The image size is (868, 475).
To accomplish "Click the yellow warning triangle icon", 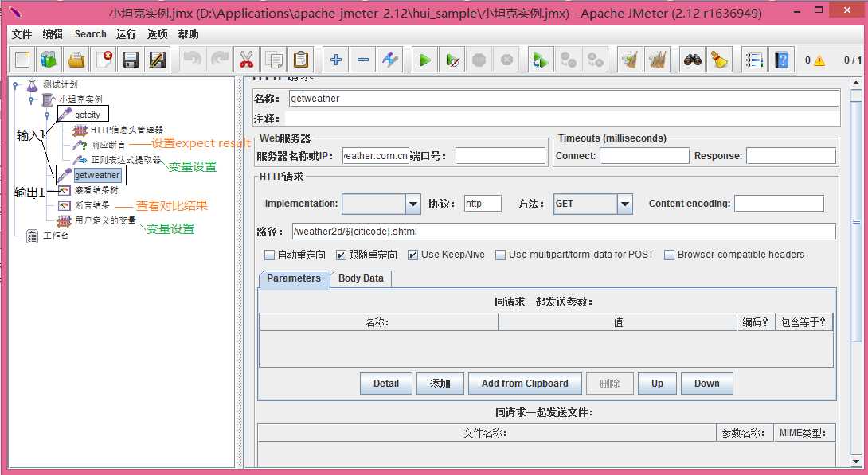I will [x=819, y=60].
